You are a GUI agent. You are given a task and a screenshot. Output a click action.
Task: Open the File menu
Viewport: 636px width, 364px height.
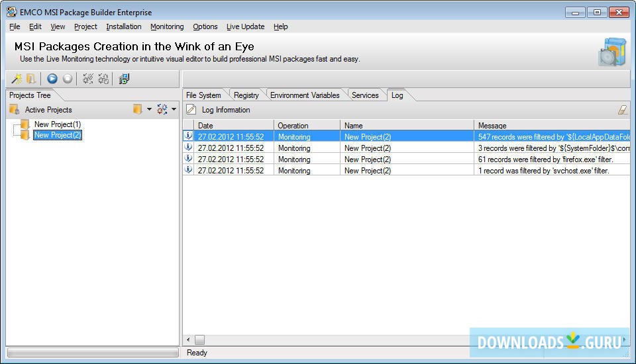point(15,26)
